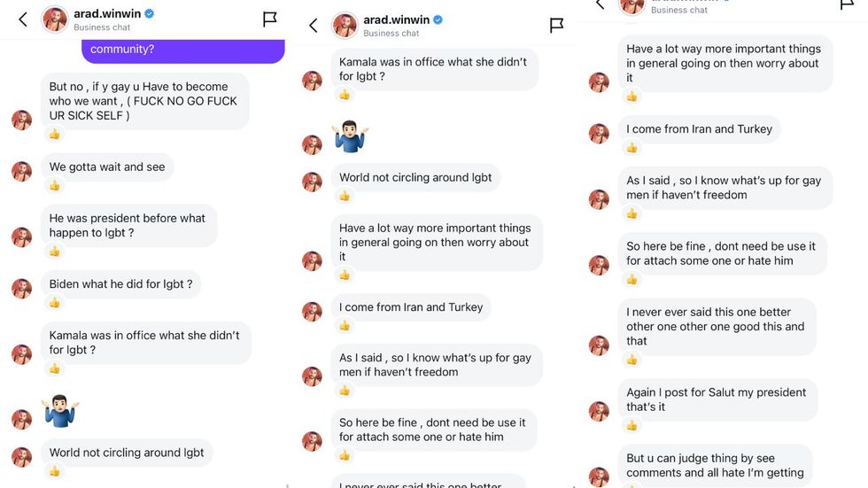The image size is (868, 488).
Task: Tap thumbs-up reaction under "I come from Iran and Turkey" in right chat
Action: 632,148
